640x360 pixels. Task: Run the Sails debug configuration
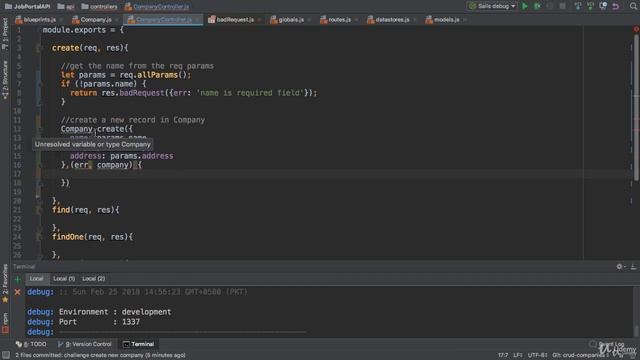525,6
